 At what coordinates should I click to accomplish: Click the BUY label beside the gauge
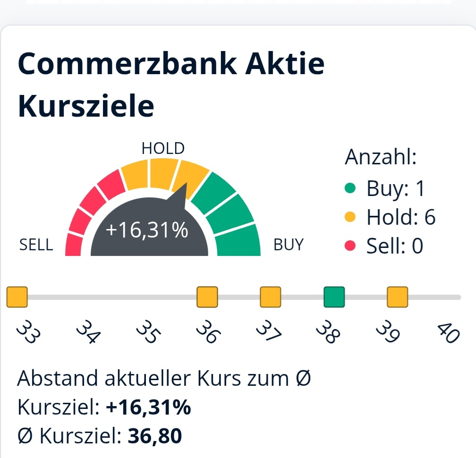click(x=289, y=246)
